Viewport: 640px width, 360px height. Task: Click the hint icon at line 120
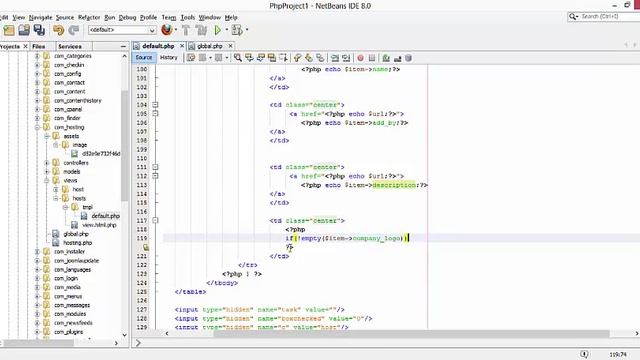pyautogui.click(x=146, y=247)
